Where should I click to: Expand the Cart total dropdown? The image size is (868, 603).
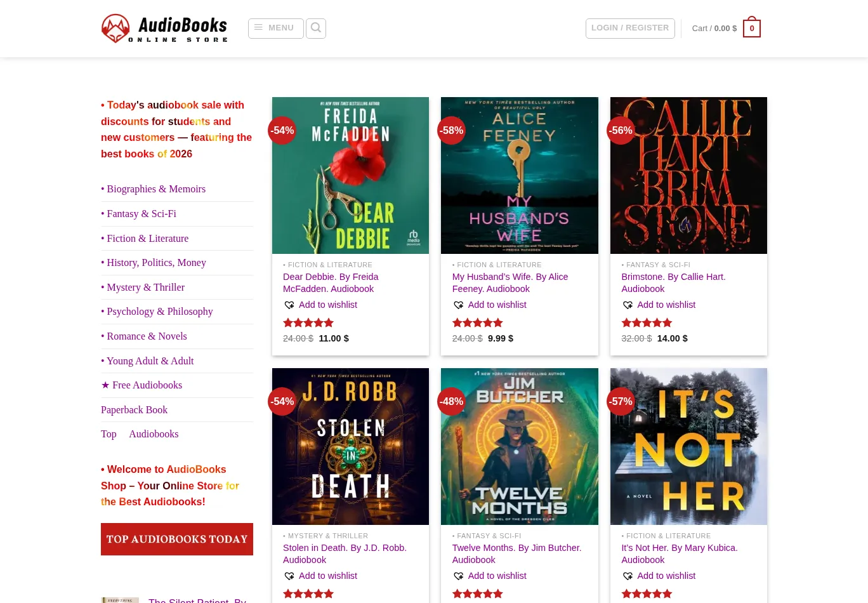click(x=714, y=29)
